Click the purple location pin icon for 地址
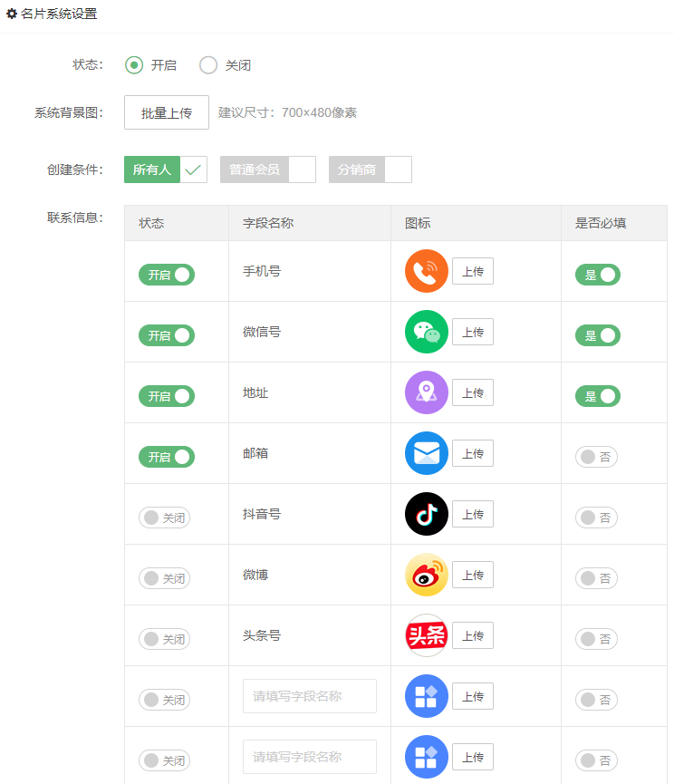This screenshot has width=674, height=784. [426, 392]
